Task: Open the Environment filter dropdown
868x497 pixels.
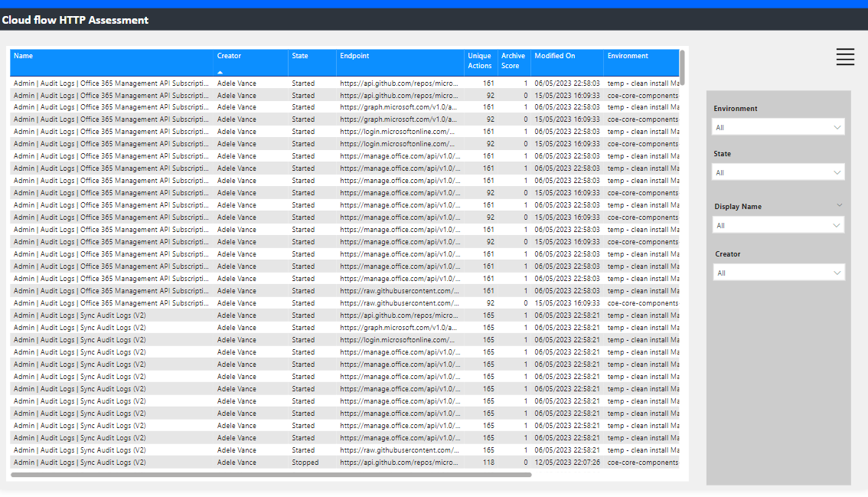Action: [778, 125]
